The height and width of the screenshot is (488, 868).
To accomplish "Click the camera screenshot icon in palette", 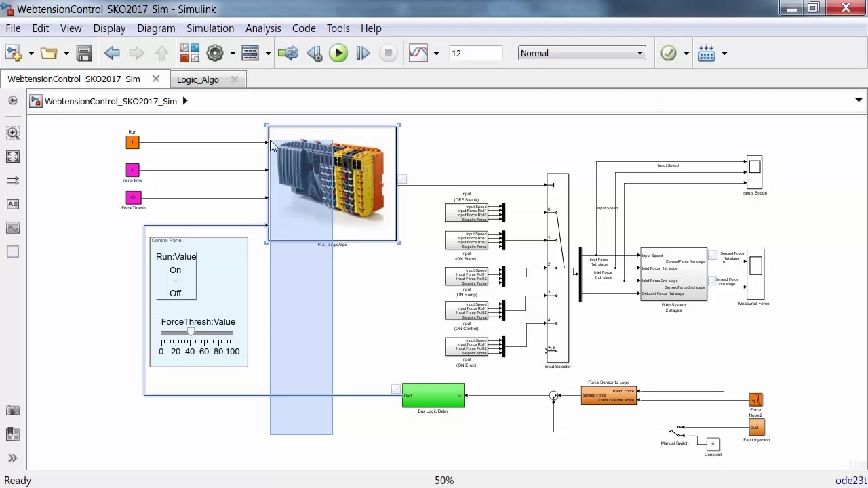I will click(x=13, y=410).
